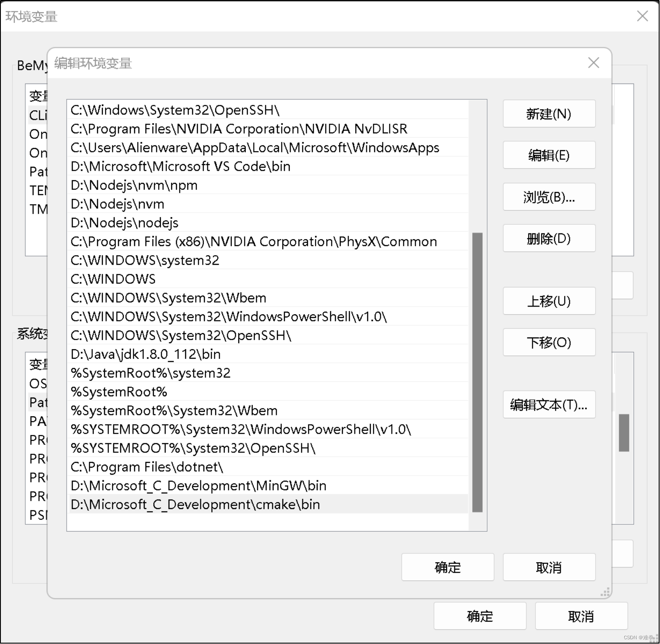Click the 新建(N) button
Image resolution: width=660 pixels, height=644 pixels.
pos(549,114)
